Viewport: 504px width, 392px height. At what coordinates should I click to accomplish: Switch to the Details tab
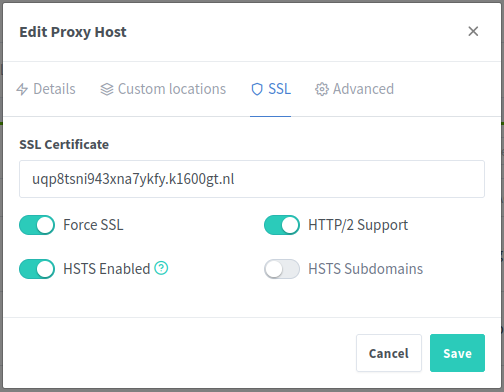point(46,89)
